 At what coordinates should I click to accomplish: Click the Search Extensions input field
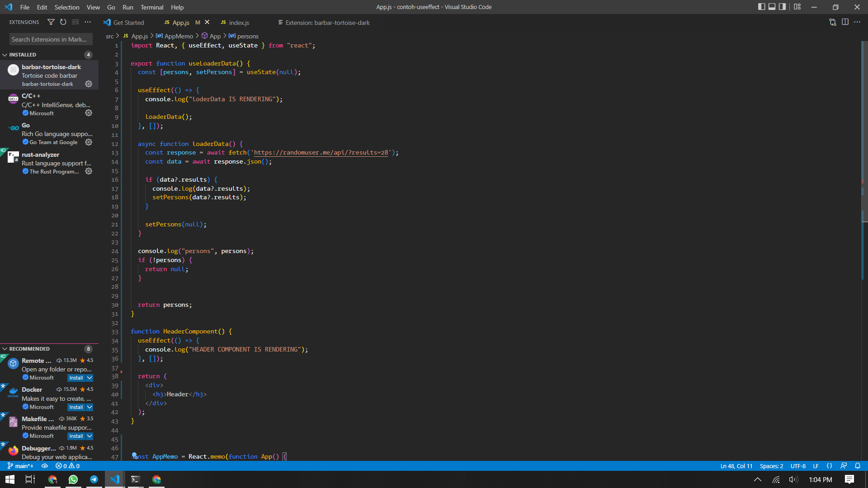(x=51, y=39)
